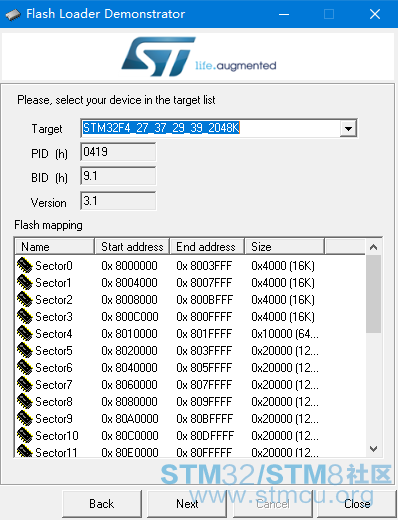Click the Version field showing 3.1
This screenshot has width=398, height=520.
point(118,201)
